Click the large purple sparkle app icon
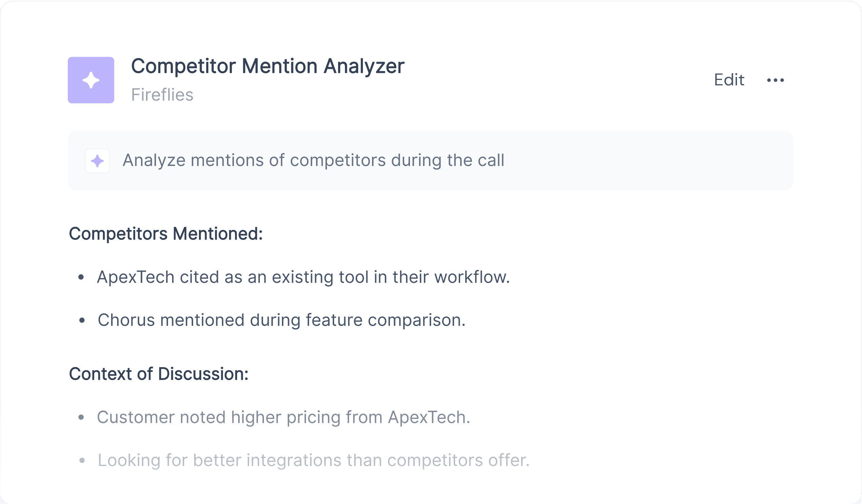 [x=91, y=80]
